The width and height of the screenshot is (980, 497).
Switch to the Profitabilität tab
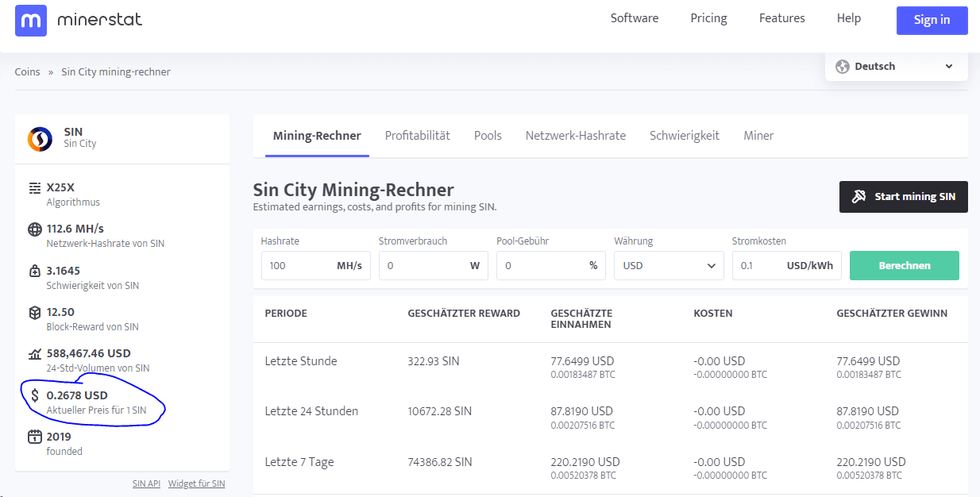(418, 136)
